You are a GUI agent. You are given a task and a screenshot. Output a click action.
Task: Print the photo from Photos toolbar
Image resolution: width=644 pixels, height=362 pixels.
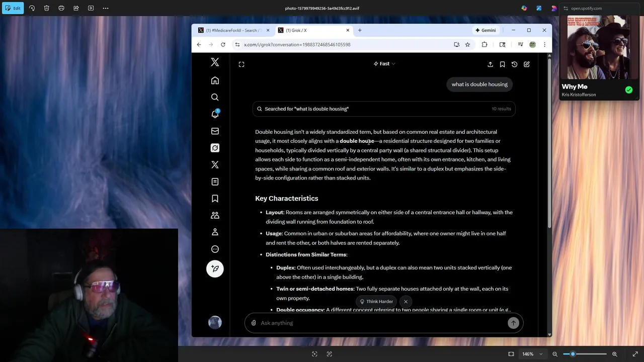tap(61, 8)
